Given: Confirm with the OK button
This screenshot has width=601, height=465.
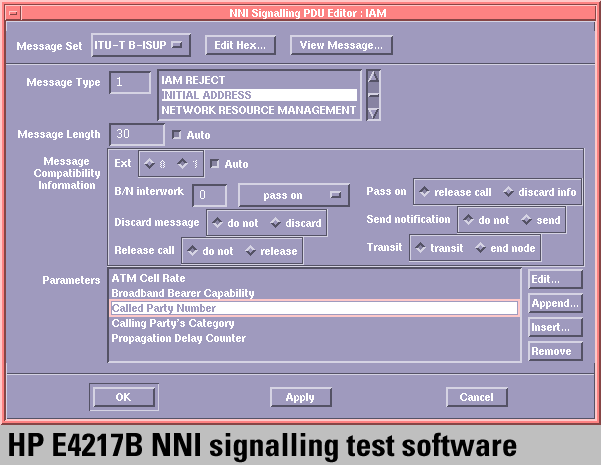Looking at the screenshot, I should click(x=124, y=397).
